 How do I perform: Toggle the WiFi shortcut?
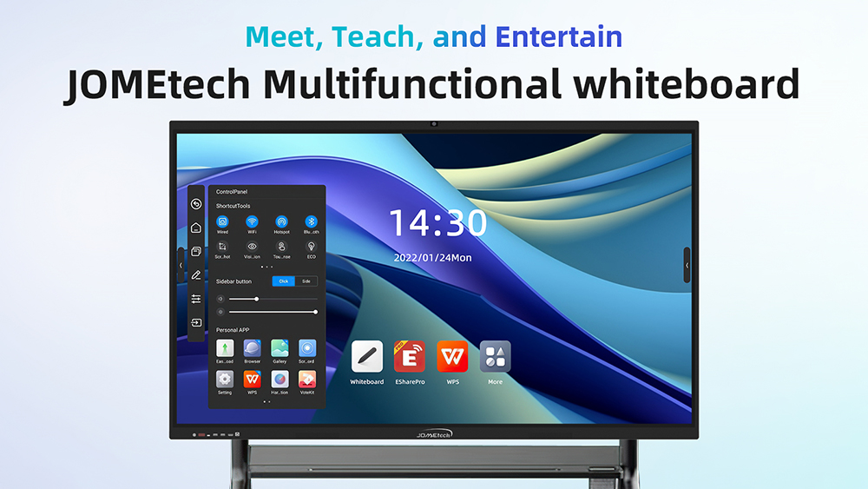[x=252, y=222]
